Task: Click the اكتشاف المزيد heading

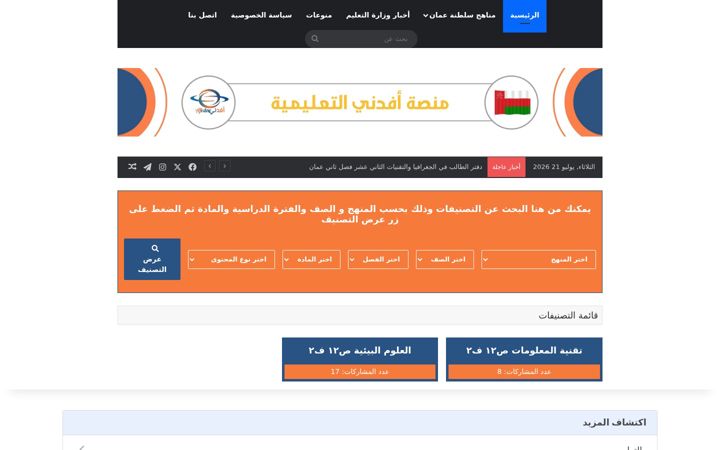Action: [x=614, y=422]
